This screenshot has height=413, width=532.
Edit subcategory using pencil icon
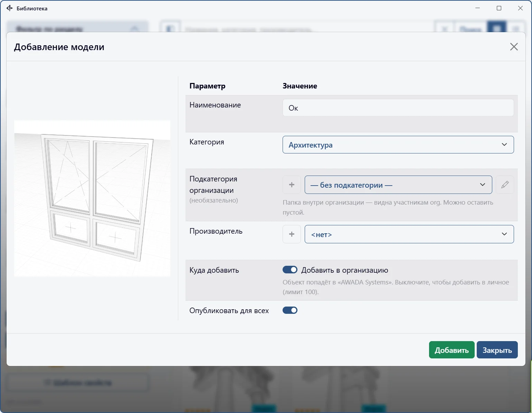coord(505,185)
